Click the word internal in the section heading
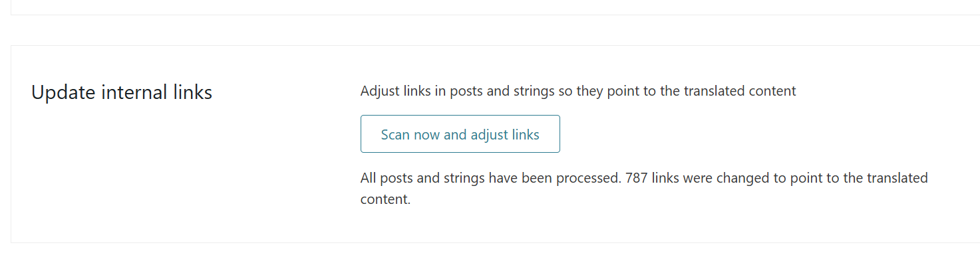Image resolution: width=980 pixels, height=273 pixels. (x=136, y=92)
